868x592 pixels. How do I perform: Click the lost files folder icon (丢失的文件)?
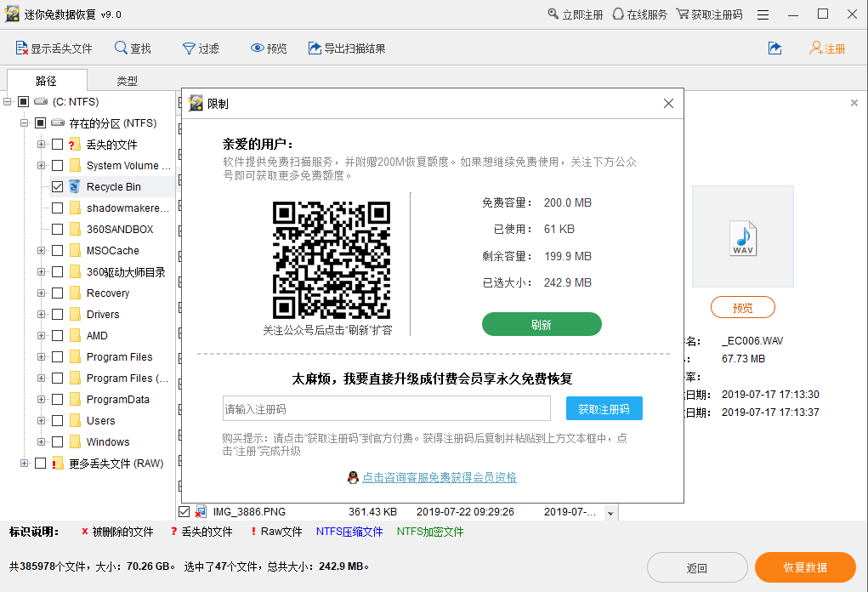[74, 145]
